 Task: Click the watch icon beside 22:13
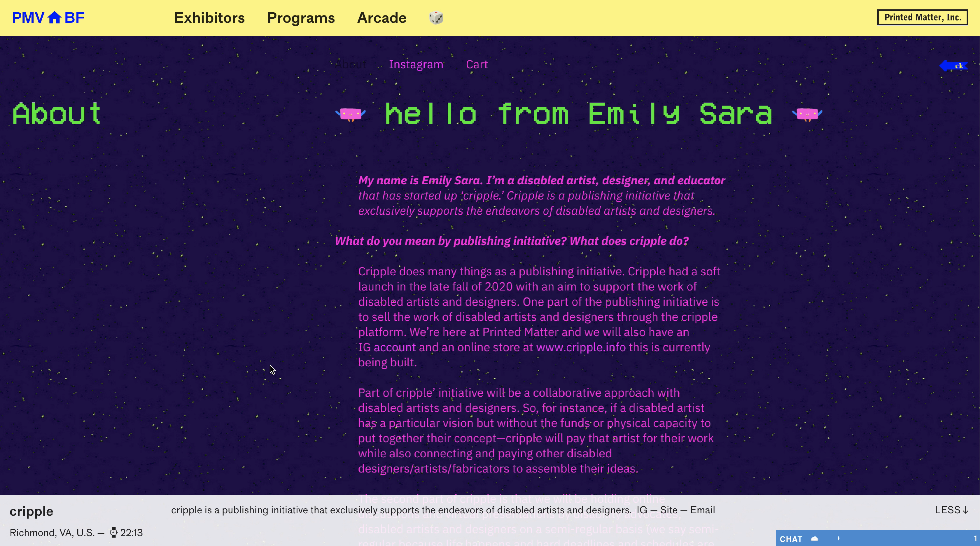(x=113, y=532)
